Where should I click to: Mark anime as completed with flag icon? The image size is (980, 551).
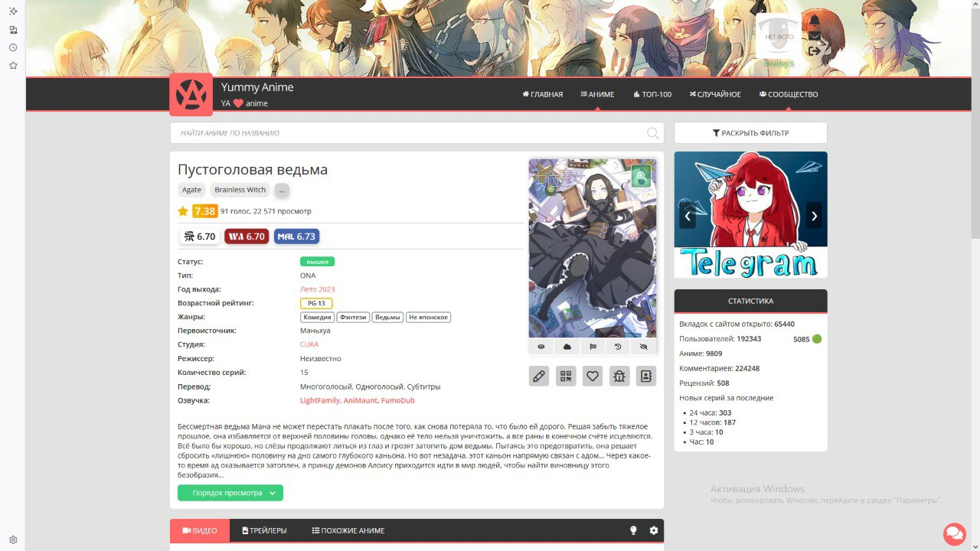593,347
